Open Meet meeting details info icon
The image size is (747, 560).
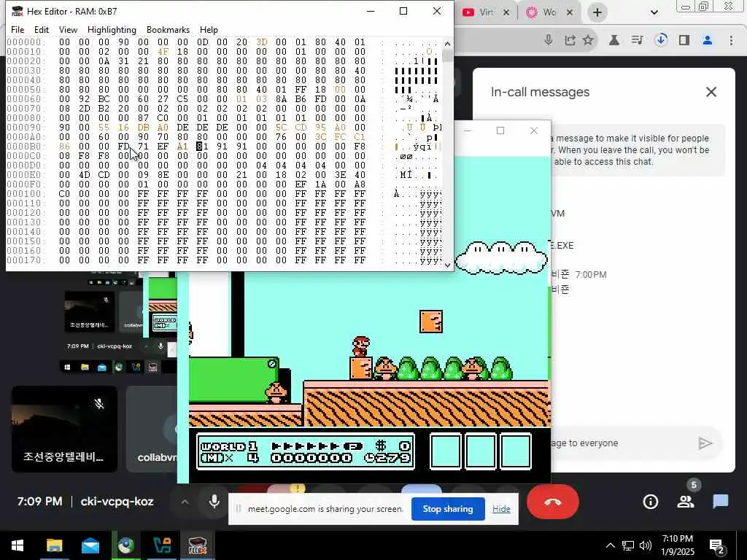coord(650,502)
